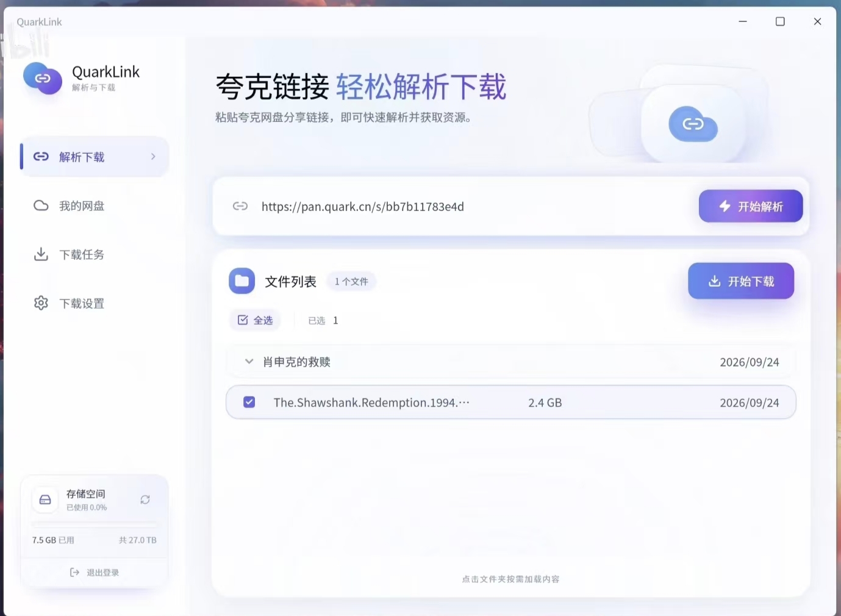Screen dimensions: 841x616
Task: Click the 肖申克的救赎 folder name
Action: [296, 362]
